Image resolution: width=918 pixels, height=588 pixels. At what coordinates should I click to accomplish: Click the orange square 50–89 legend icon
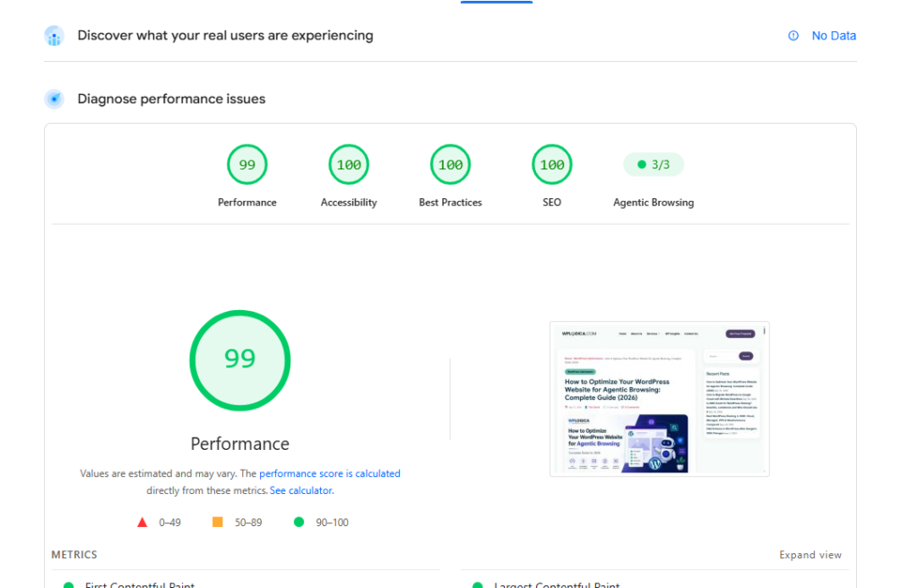[217, 522]
